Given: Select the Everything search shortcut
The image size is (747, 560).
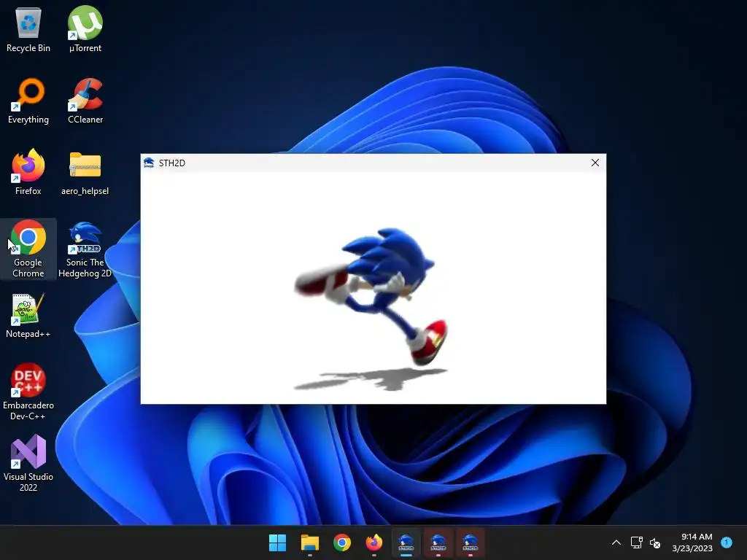Looking at the screenshot, I should tap(28, 101).
